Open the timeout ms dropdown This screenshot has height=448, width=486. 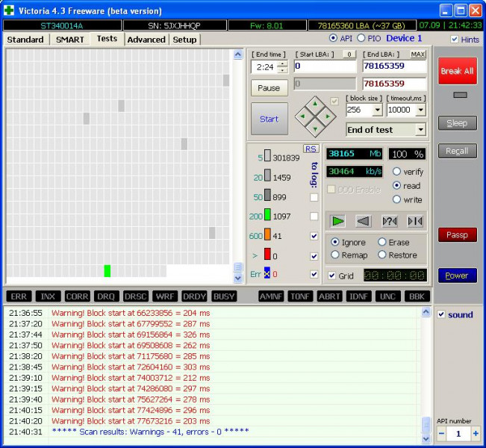pos(420,110)
